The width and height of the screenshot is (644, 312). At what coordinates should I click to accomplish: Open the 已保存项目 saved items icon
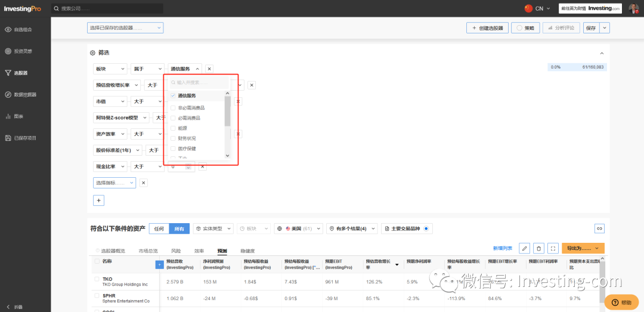click(8, 138)
